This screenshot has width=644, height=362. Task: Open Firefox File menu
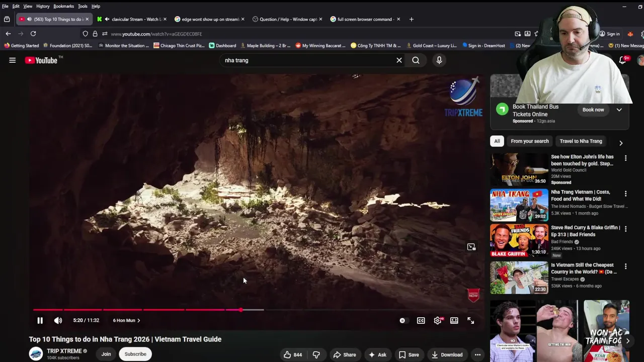coord(5,6)
